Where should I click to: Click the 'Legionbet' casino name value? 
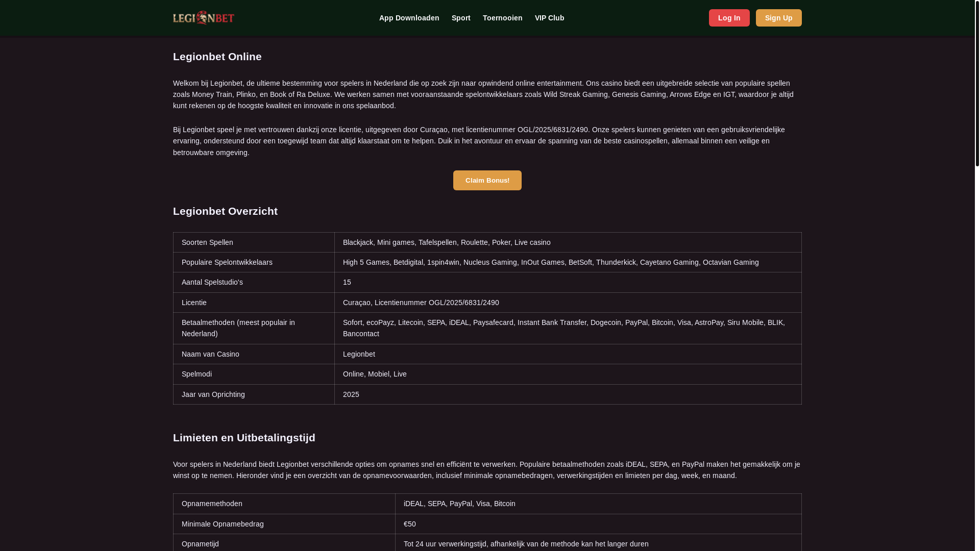568,354
